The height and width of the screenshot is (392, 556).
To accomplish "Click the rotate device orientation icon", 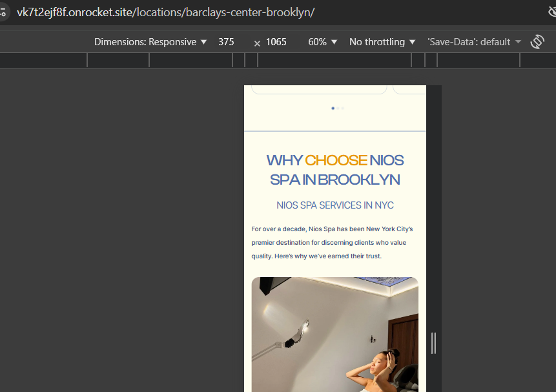I will tap(537, 42).
